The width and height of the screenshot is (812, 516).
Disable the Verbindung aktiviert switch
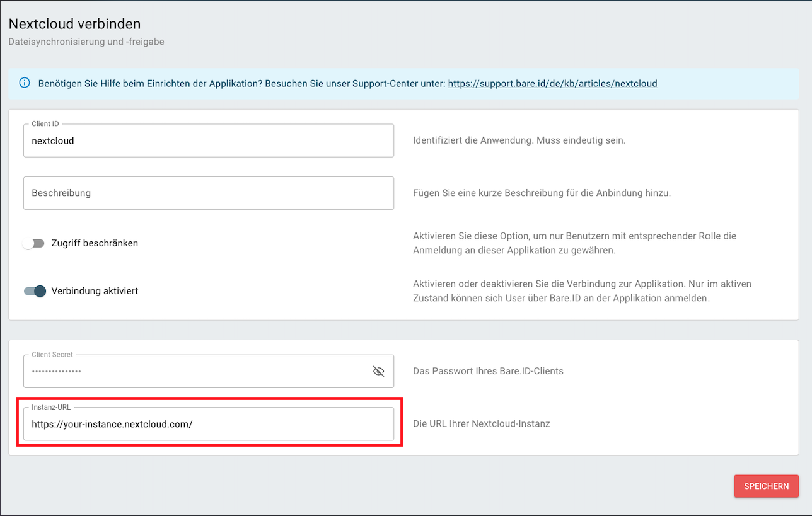(x=35, y=291)
